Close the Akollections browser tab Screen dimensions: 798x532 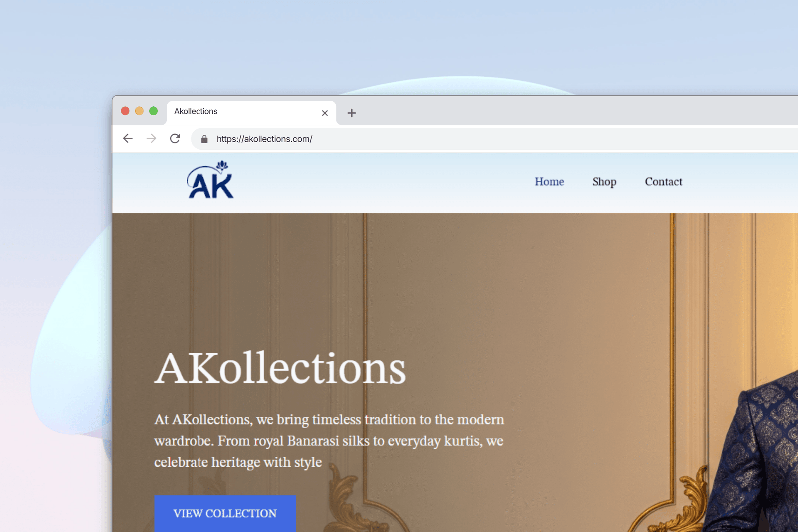click(x=325, y=113)
